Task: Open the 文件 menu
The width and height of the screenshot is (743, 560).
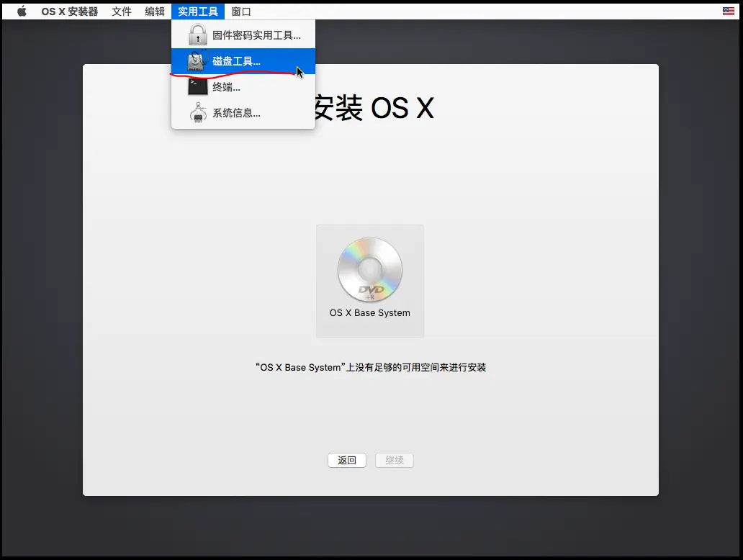Action: point(122,12)
